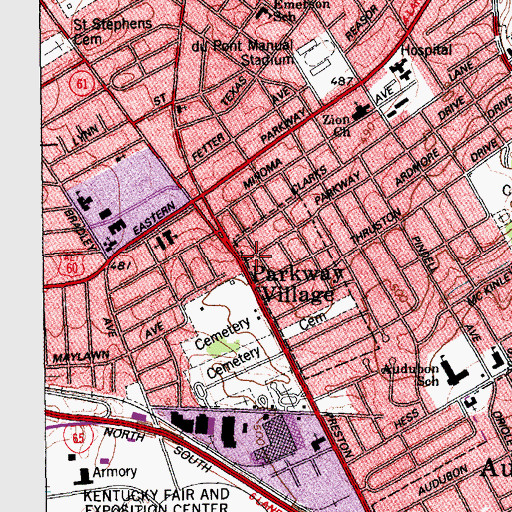Click the THRUSTON street label
This screenshot has height=512, width=512.
tap(376, 226)
